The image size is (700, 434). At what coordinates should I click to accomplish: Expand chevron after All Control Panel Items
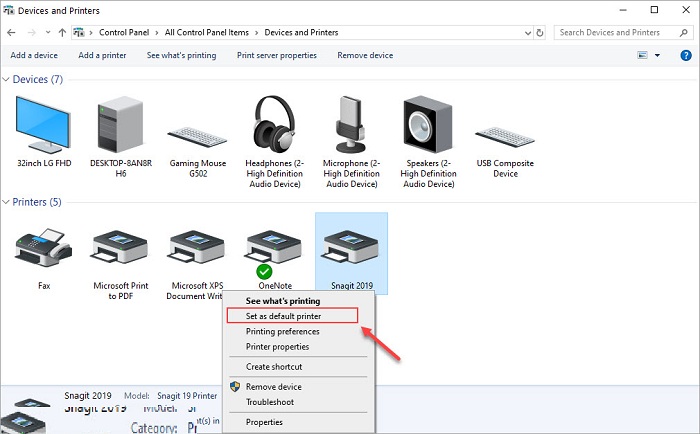coord(256,33)
